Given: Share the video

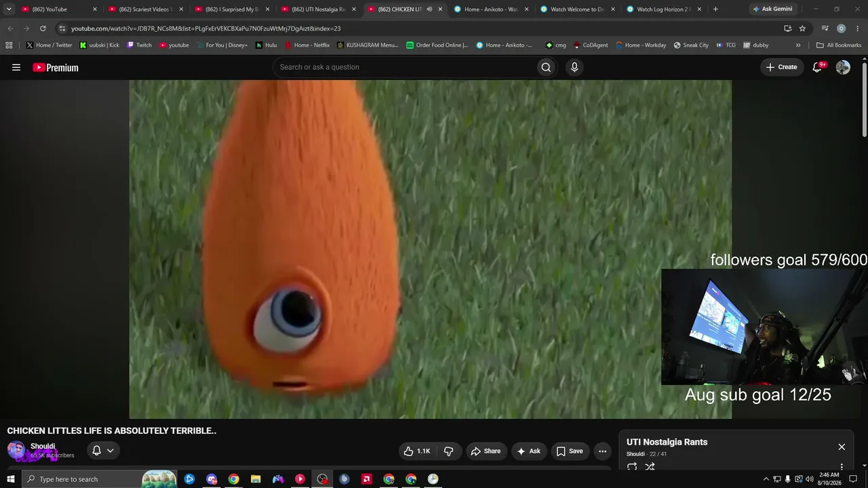Looking at the screenshot, I should coord(486,451).
